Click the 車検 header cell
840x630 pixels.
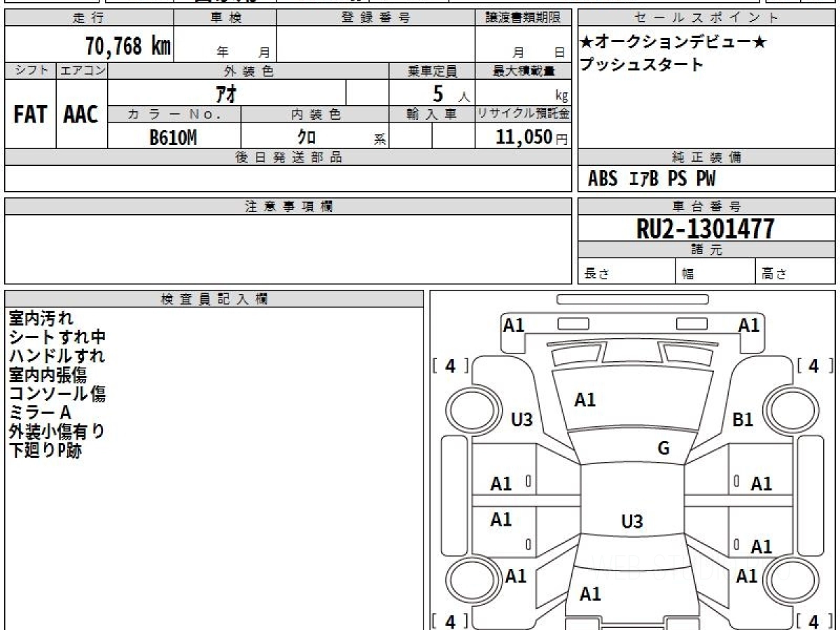(225, 18)
